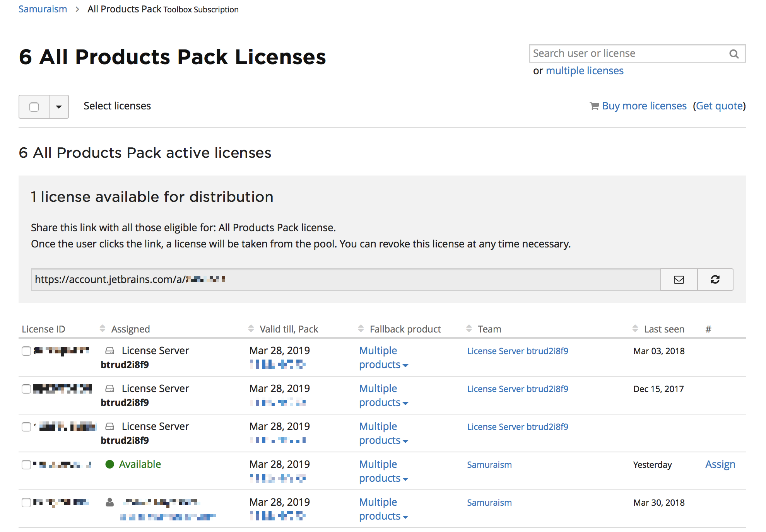Image resolution: width=766 pixels, height=532 pixels.
Task: Expand Multiple products in Mar 30, 2018 row
Action: (383, 509)
